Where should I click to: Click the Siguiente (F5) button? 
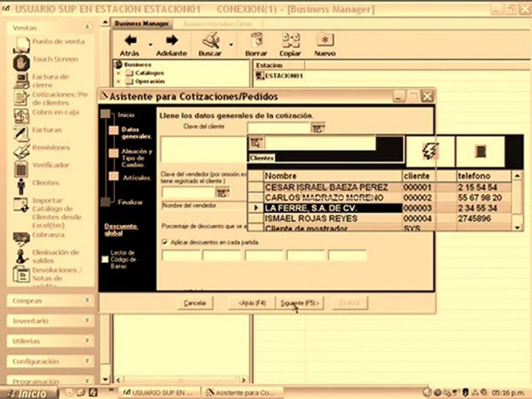point(300,303)
